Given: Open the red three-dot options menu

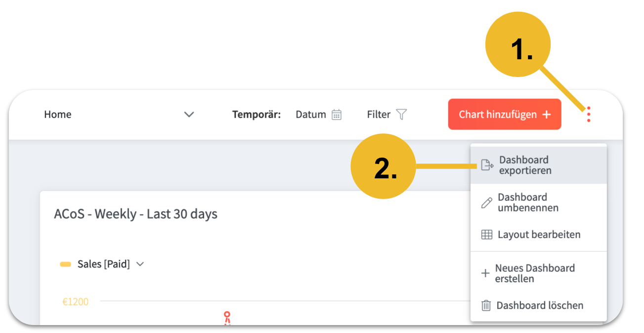Looking at the screenshot, I should point(588,115).
